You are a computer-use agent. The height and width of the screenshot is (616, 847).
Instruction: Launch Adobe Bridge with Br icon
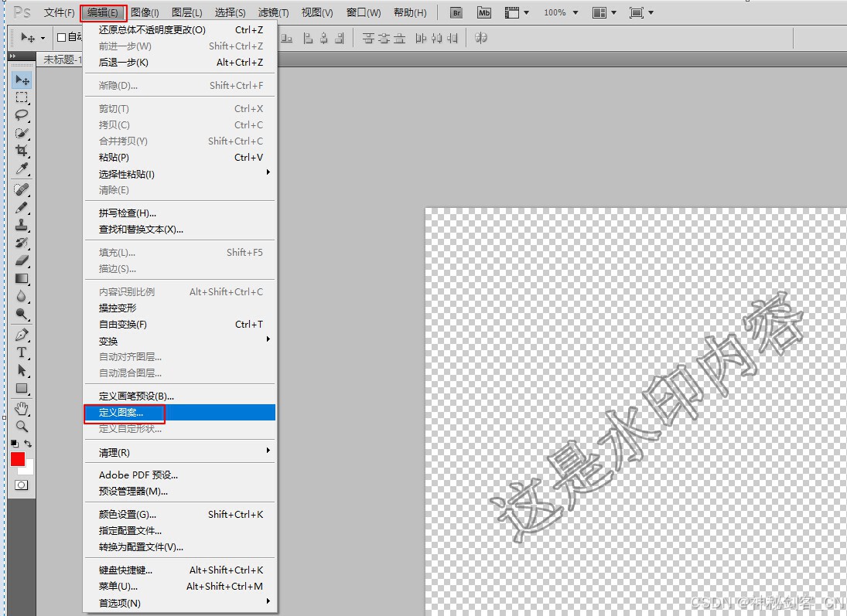[456, 12]
